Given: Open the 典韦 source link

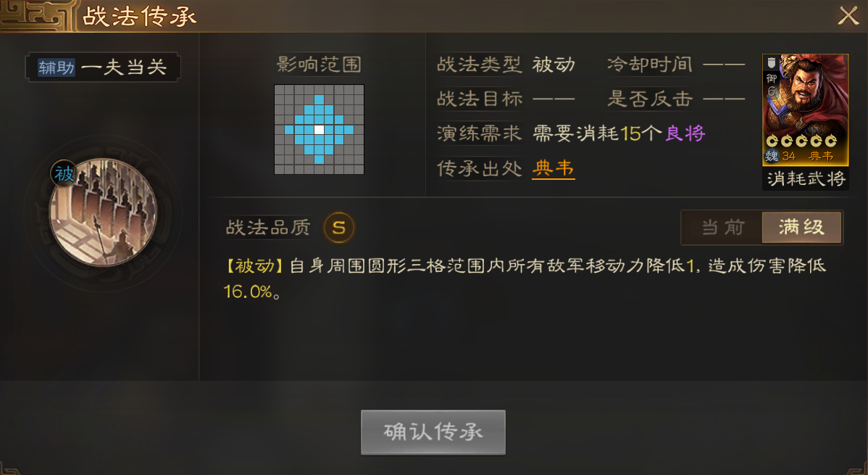Looking at the screenshot, I should tap(554, 168).
